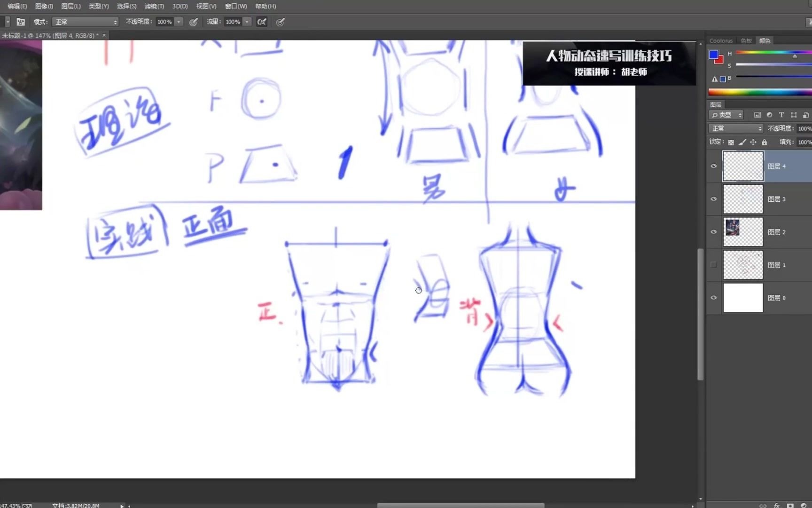This screenshot has height=508, width=812.
Task: Click the Add layer mask icon
Action: pos(791,505)
